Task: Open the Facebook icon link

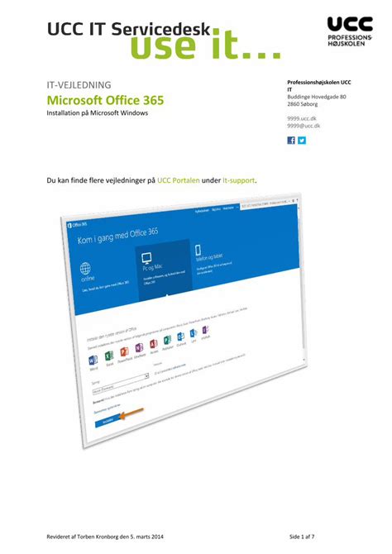Action: (x=291, y=141)
